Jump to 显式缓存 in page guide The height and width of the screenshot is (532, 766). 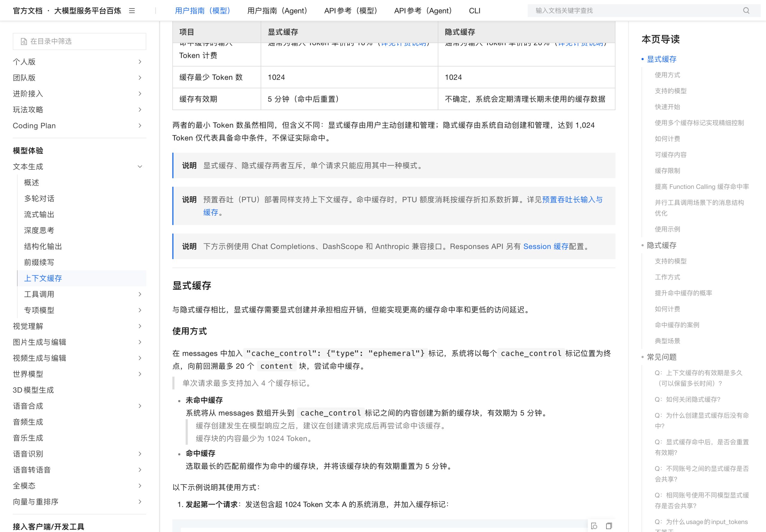662,59
